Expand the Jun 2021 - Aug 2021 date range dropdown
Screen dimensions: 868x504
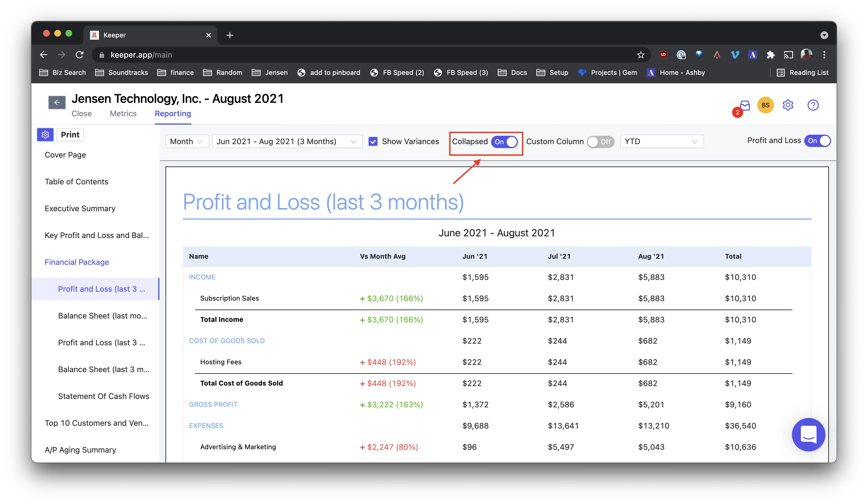[x=287, y=141]
